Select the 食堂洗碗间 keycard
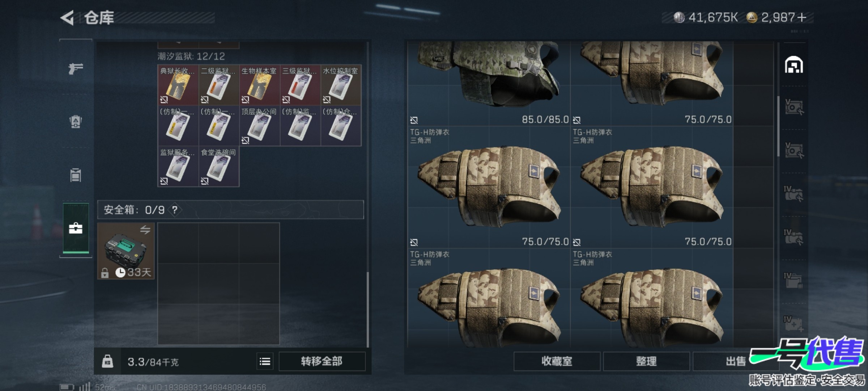Image resolution: width=868 pixels, height=391 pixels. [x=218, y=167]
